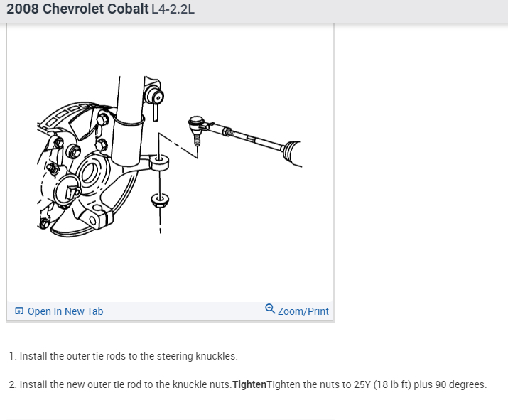Click the tie rod jam nut in diagram
Screen dimensions: 508x420
click(228, 132)
